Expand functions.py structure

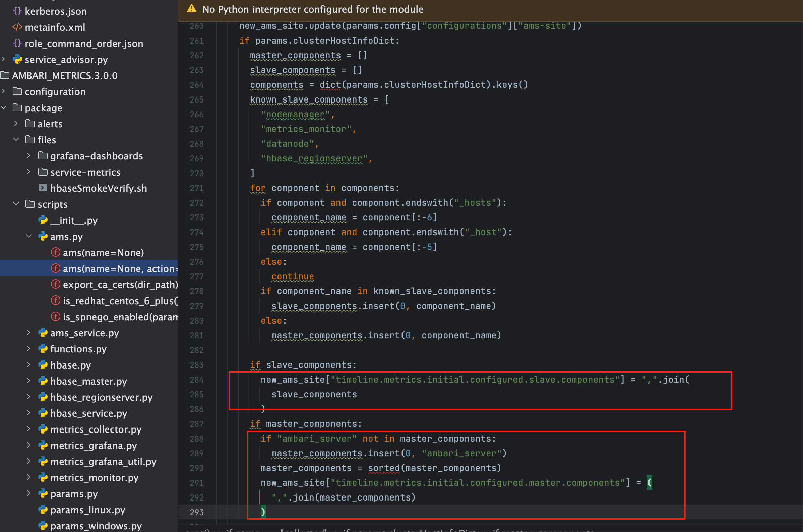[29, 349]
